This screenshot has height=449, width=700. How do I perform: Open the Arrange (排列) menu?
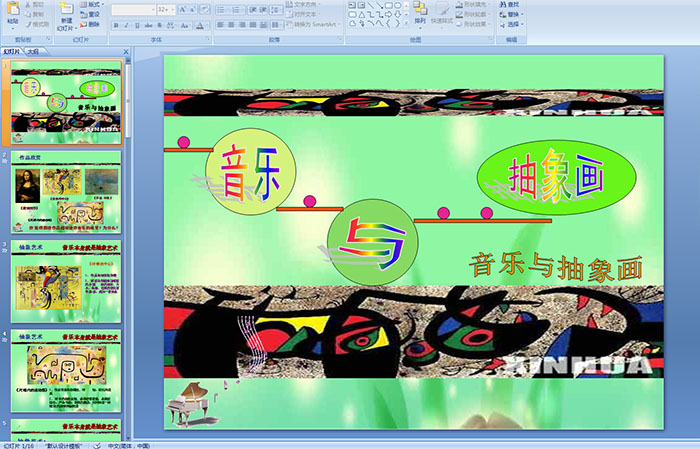point(420,13)
